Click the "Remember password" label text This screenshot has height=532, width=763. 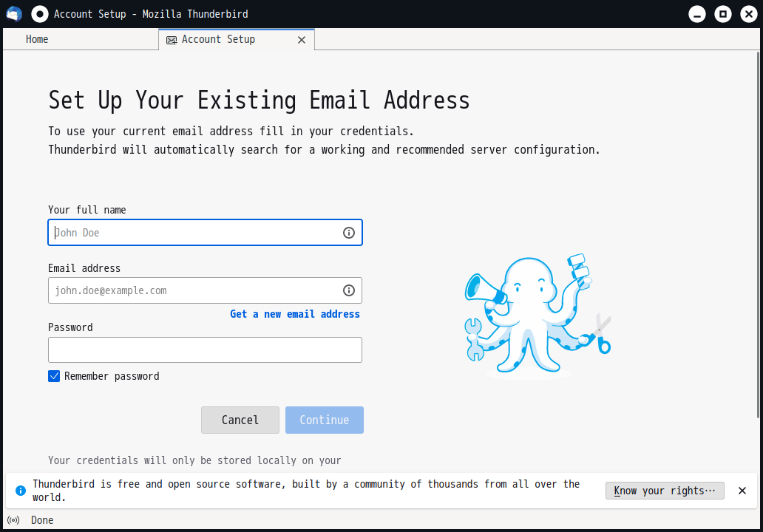[112, 376]
